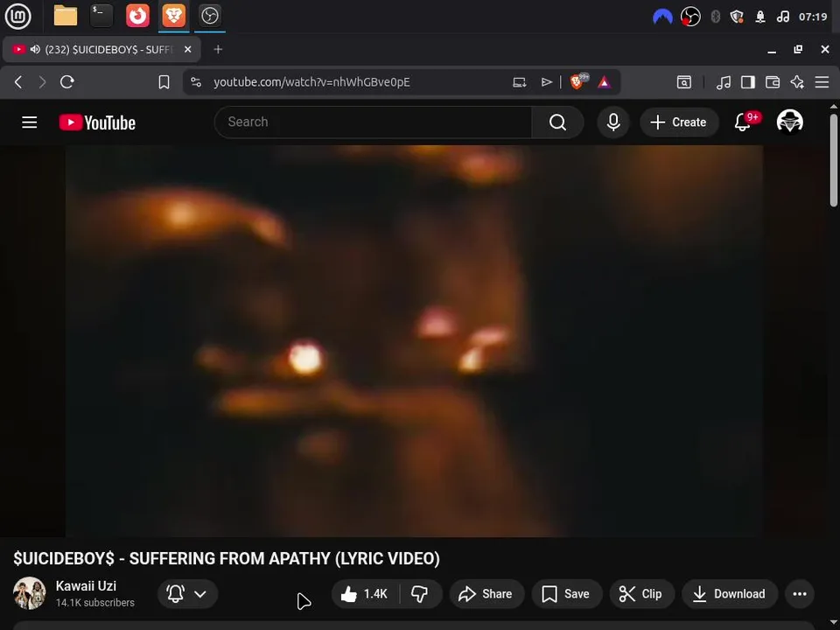Close the $UICIDEBOY$ tab
The width and height of the screenshot is (840, 630).
(187, 49)
